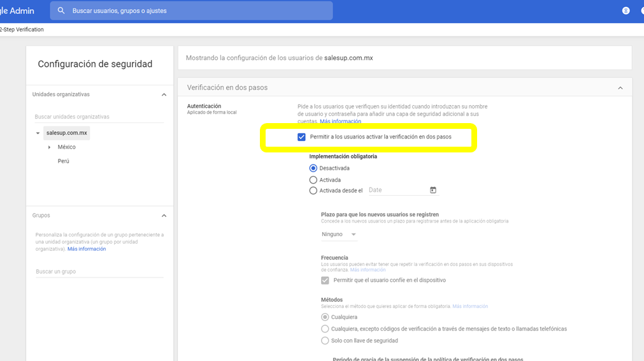Screen dimensions: 644x361
Task: Select the Activada radio option
Action: coord(313,180)
